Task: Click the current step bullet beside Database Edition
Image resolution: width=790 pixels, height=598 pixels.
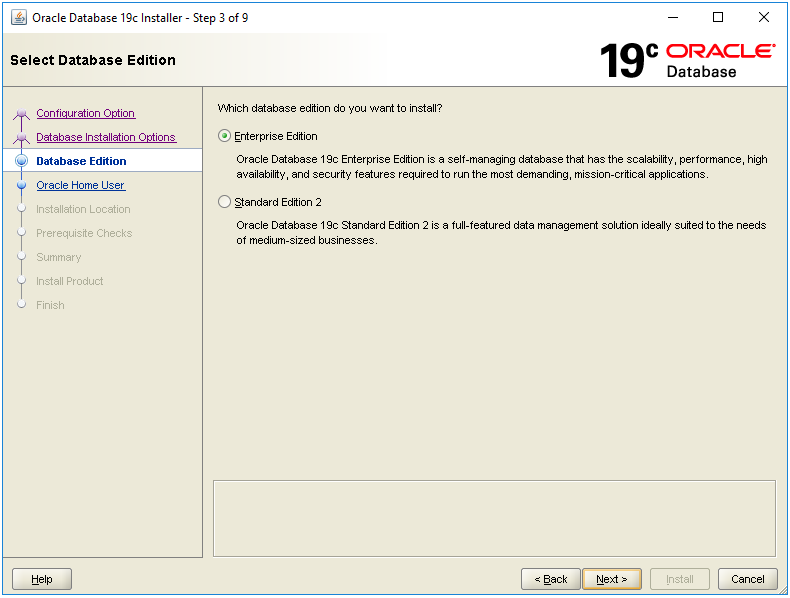Action: (22, 161)
